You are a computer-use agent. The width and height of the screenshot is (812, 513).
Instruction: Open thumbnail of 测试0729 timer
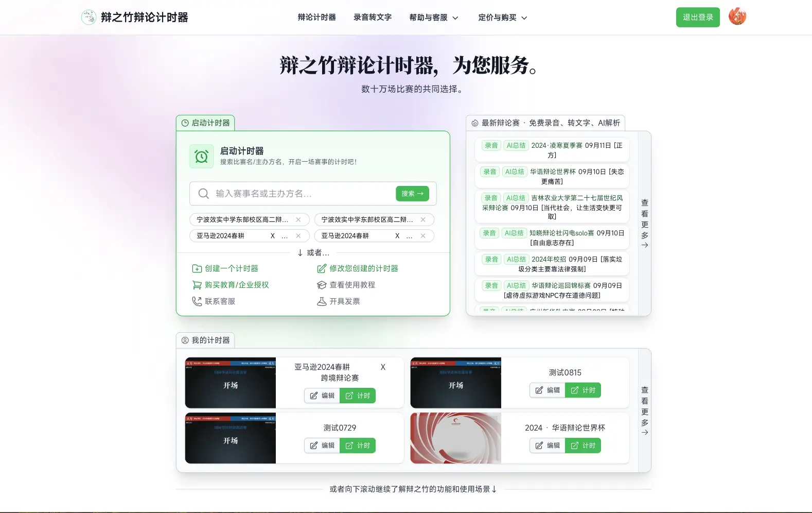click(x=231, y=438)
